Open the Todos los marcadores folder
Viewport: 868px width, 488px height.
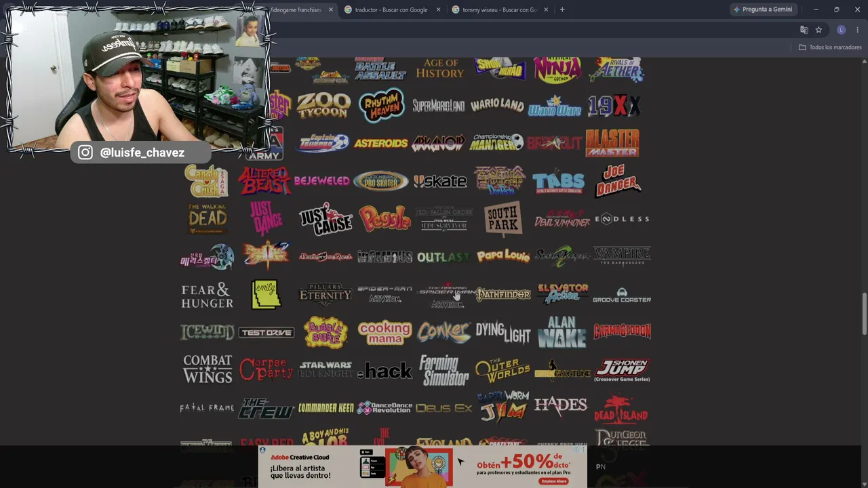pos(830,47)
